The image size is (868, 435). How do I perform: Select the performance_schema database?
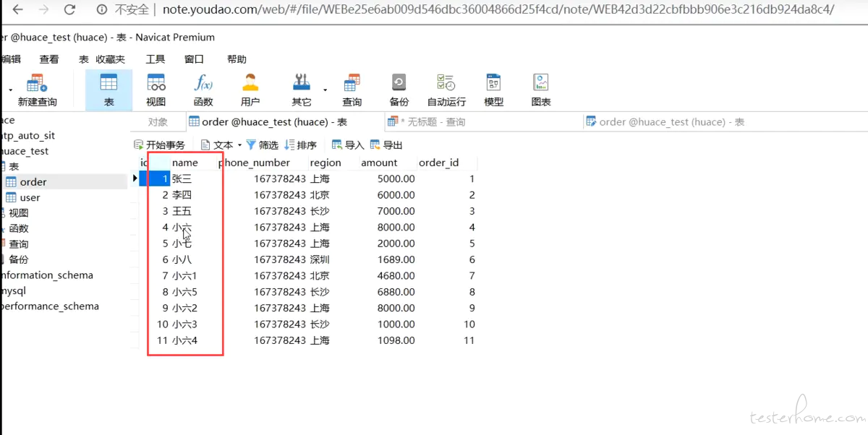click(x=50, y=306)
